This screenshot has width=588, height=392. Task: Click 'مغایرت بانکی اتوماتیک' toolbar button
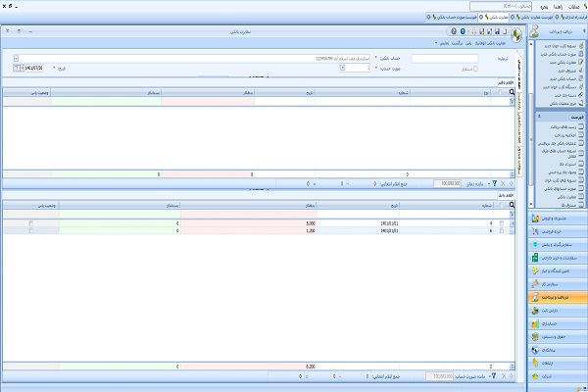click(491, 43)
